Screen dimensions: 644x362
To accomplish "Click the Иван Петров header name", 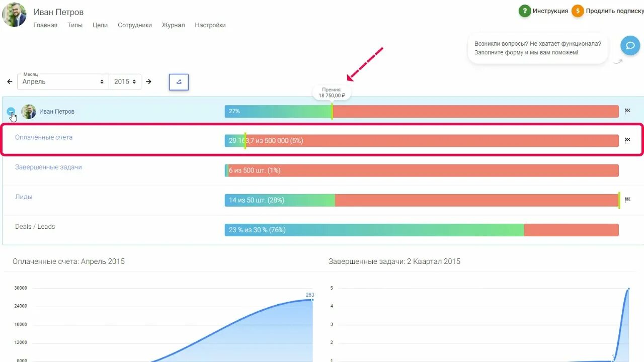I will (58, 12).
